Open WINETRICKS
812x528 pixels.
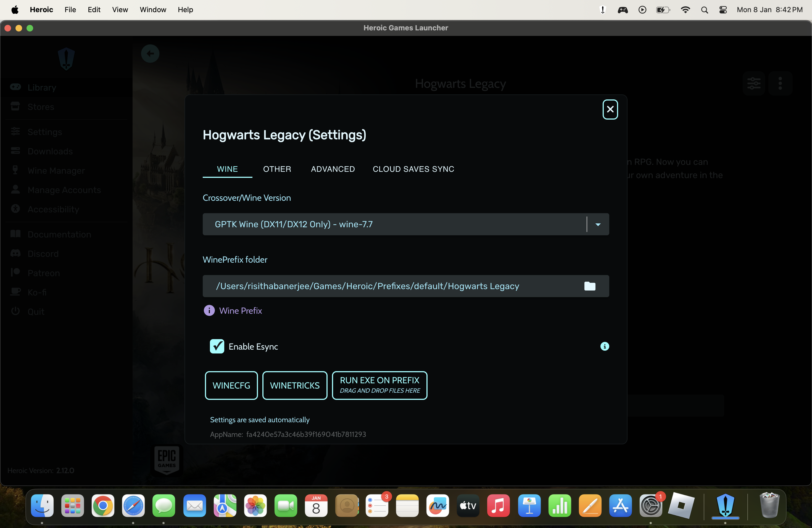[295, 386]
